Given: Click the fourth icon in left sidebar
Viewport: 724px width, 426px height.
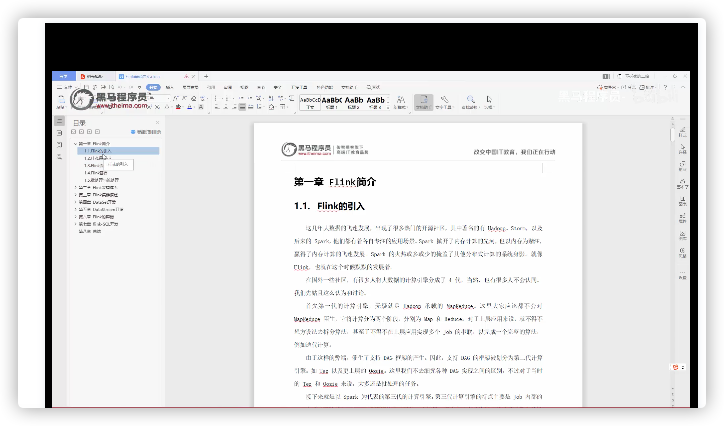Looking at the screenshot, I should point(60,157).
